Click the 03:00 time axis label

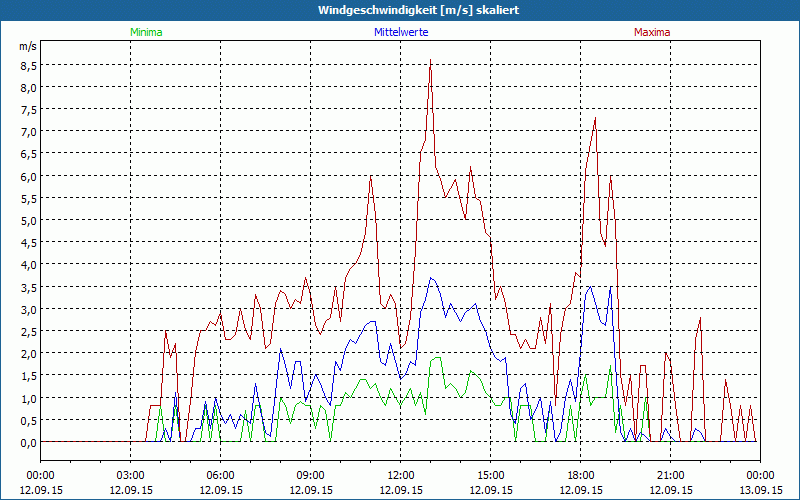tap(131, 476)
